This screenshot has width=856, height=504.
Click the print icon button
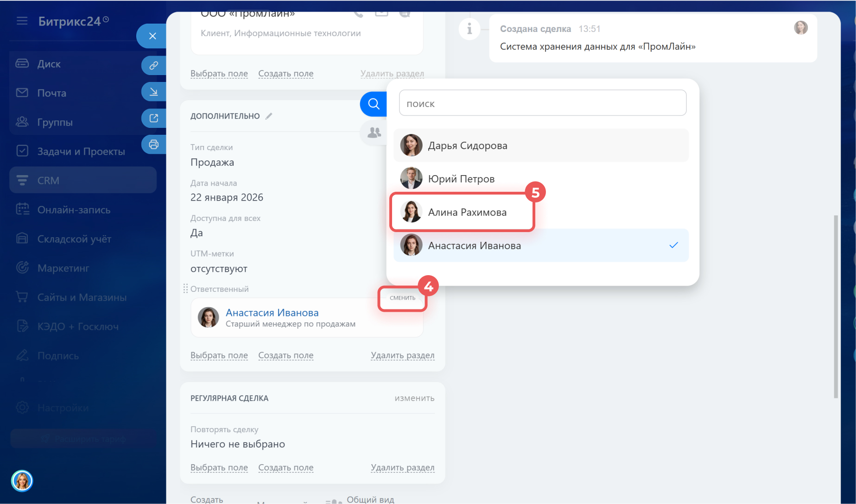click(x=153, y=145)
